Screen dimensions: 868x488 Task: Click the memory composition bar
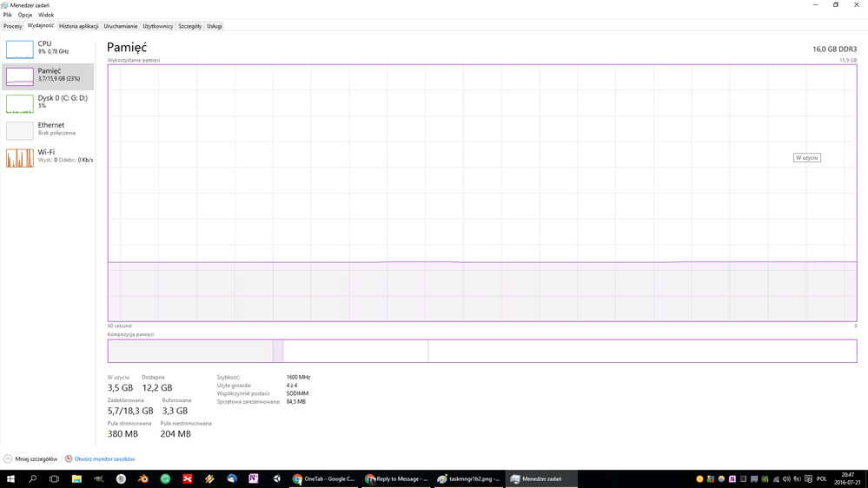point(481,351)
